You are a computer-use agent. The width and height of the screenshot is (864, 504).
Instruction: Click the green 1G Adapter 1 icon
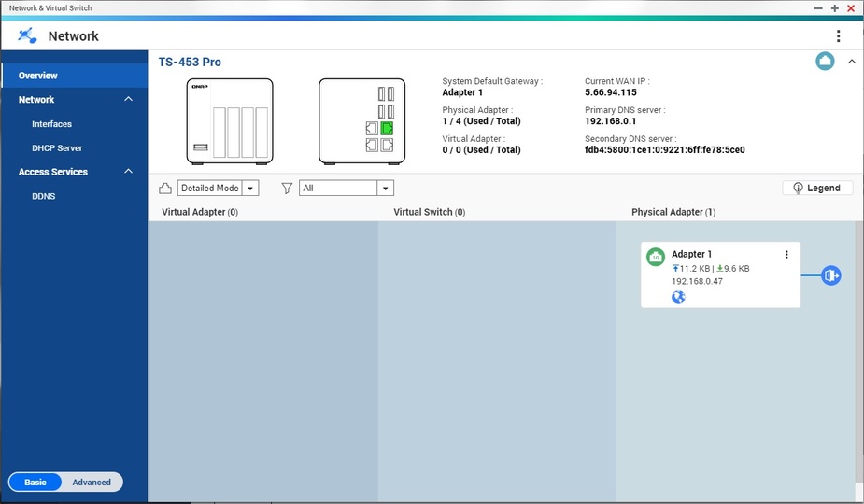click(x=655, y=257)
